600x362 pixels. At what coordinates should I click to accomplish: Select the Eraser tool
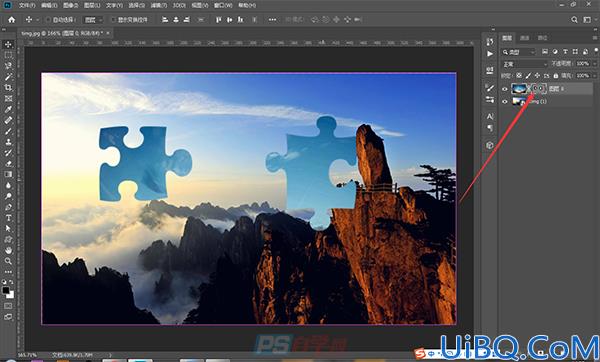[x=8, y=163]
